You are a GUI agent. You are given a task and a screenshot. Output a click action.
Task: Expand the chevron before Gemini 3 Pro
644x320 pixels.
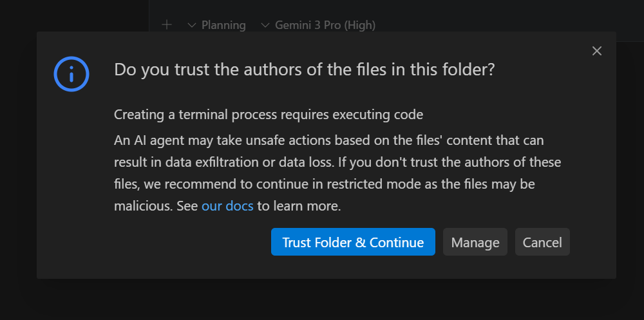(x=265, y=25)
